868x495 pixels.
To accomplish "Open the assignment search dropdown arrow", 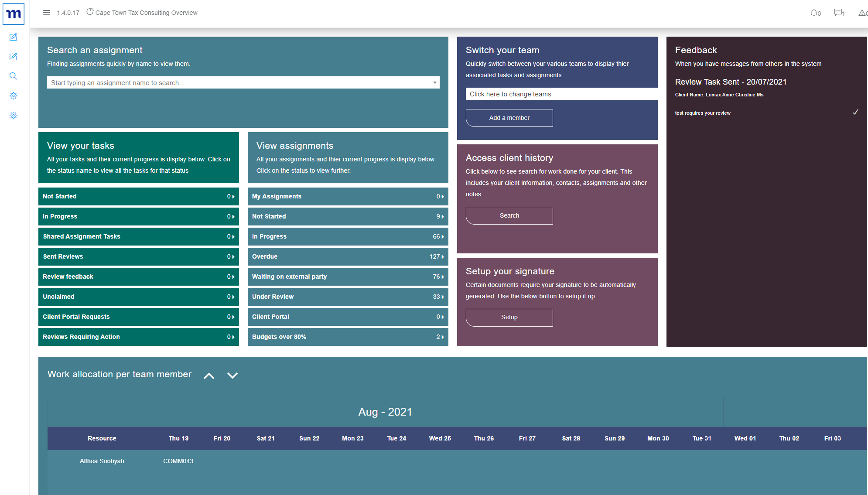I will (434, 82).
